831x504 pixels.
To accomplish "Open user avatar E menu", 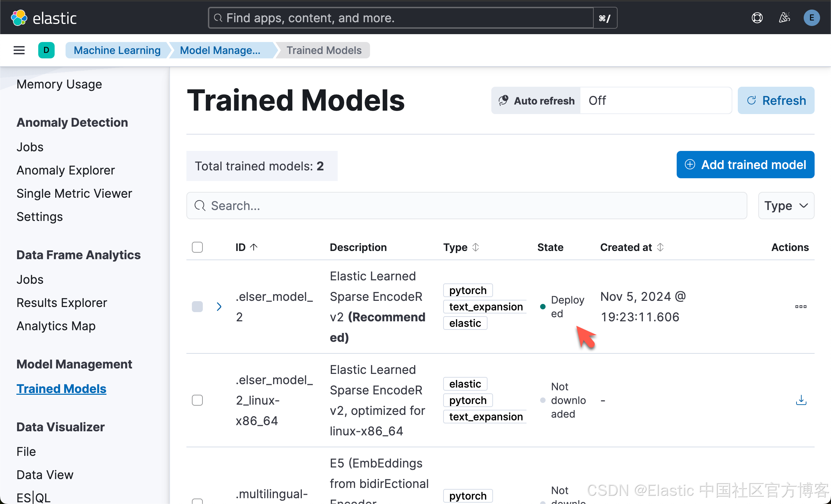I will click(812, 18).
